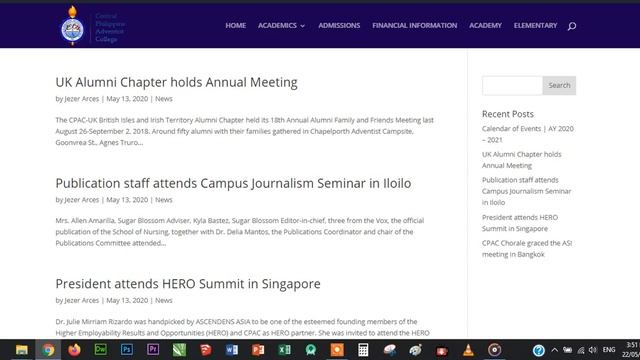Open the teal circular app after Excel
The width and height of the screenshot is (640, 360).
click(x=311, y=350)
